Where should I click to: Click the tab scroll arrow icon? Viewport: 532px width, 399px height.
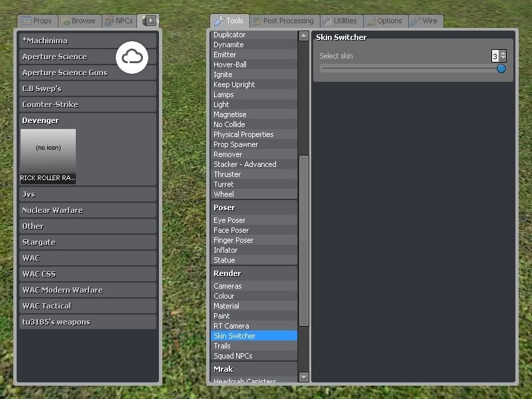[x=151, y=21]
